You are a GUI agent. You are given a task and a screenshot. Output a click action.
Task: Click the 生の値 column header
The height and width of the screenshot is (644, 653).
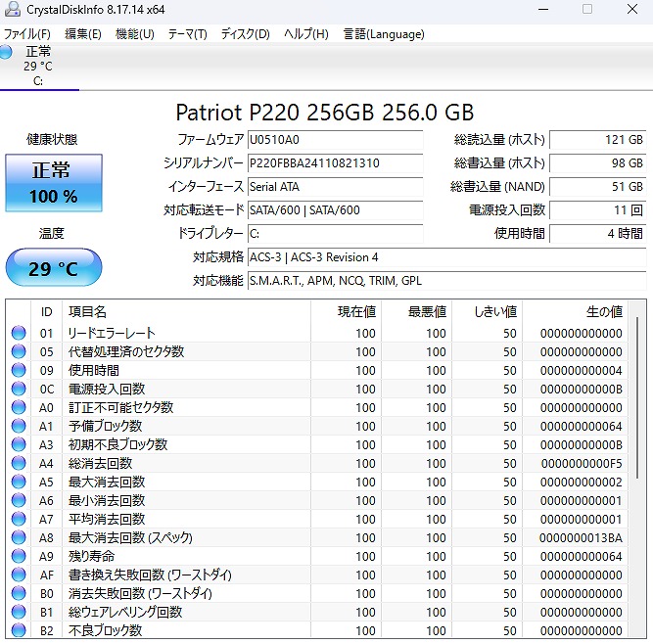click(575, 312)
